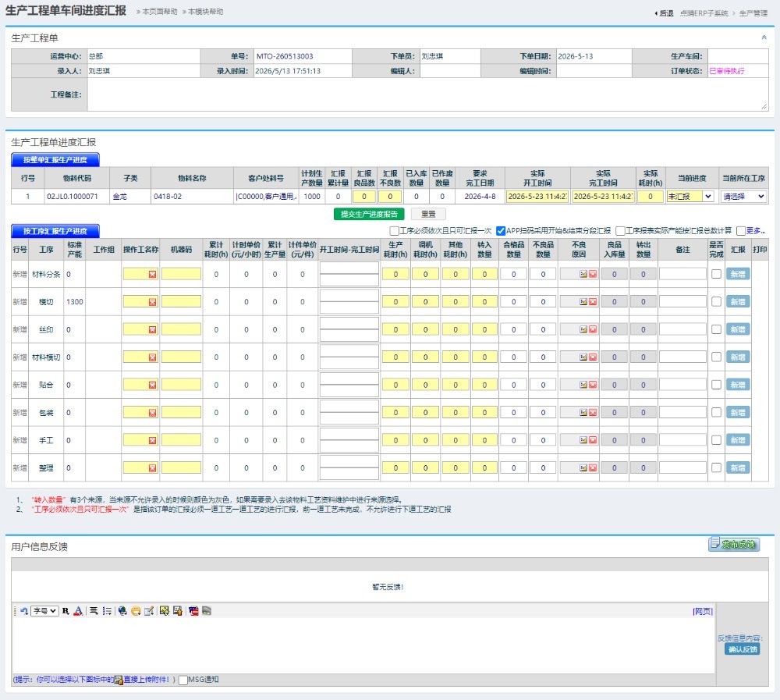Uncheck APP扫码采用开始&结束分段汇报 option
This screenshot has height=700, width=780.
(x=501, y=231)
